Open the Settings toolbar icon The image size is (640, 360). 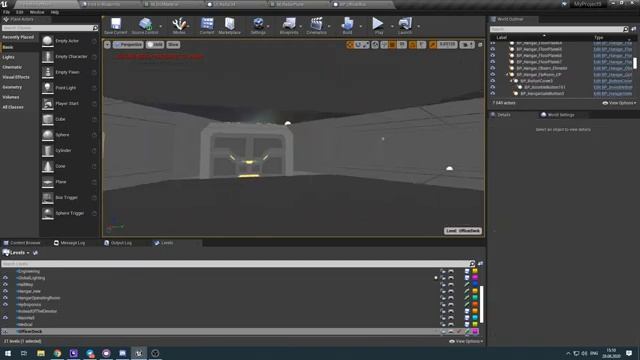pos(258,24)
